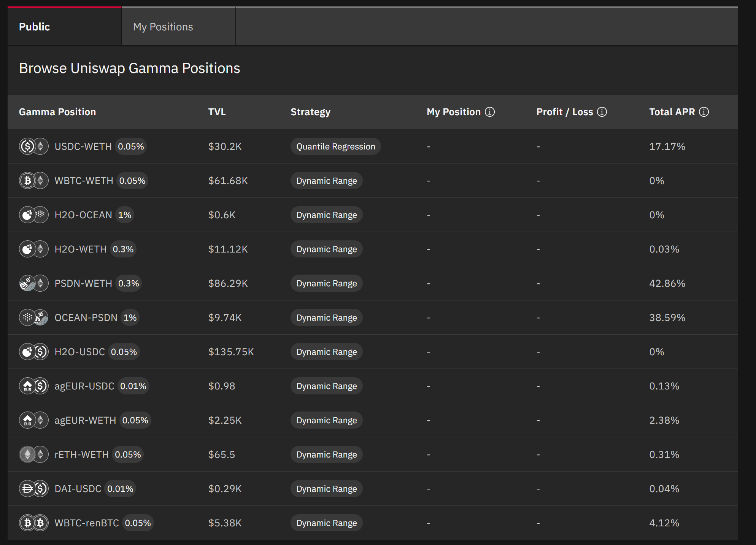756x545 pixels.
Task: Click the WBTC-renBTC token pair icon
Action: click(x=34, y=523)
